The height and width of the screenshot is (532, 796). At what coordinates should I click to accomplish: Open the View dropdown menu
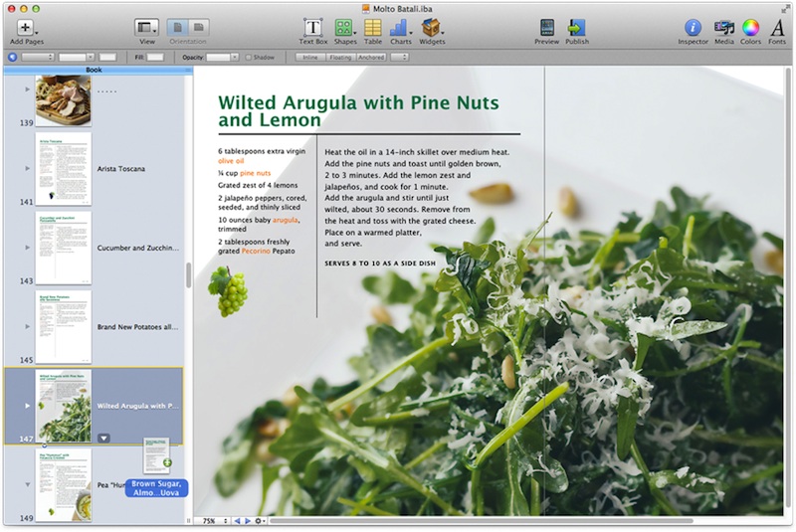(x=147, y=28)
